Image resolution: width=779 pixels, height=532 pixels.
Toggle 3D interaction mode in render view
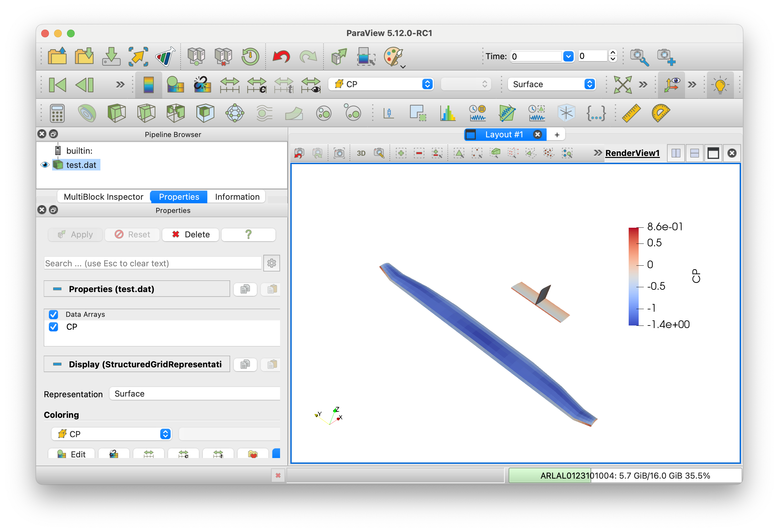(361, 153)
